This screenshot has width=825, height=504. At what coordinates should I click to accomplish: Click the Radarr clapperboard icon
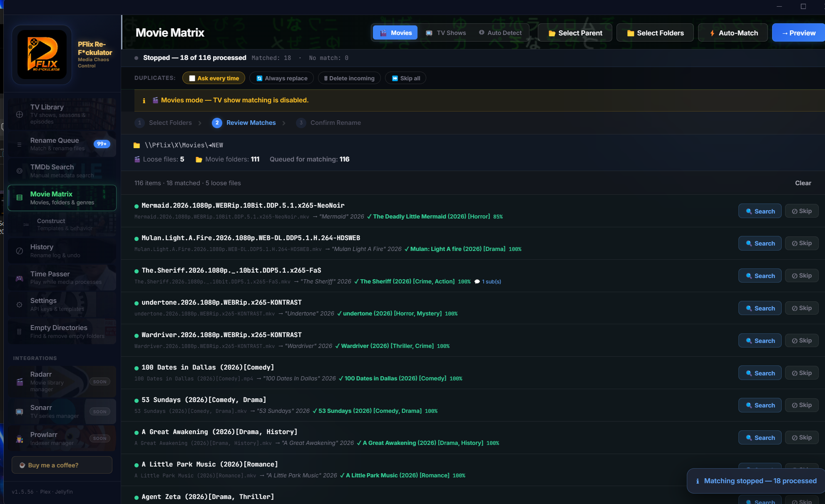pos(20,382)
